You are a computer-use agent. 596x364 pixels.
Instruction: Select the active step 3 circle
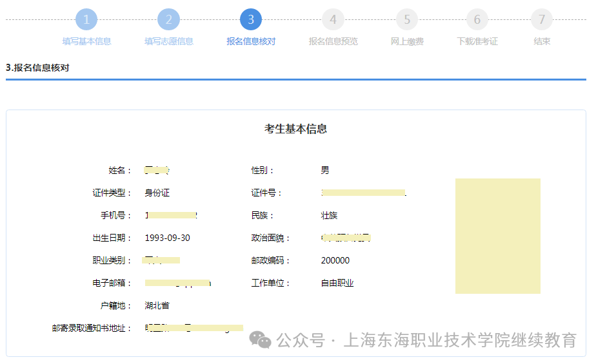pyautogui.click(x=251, y=19)
